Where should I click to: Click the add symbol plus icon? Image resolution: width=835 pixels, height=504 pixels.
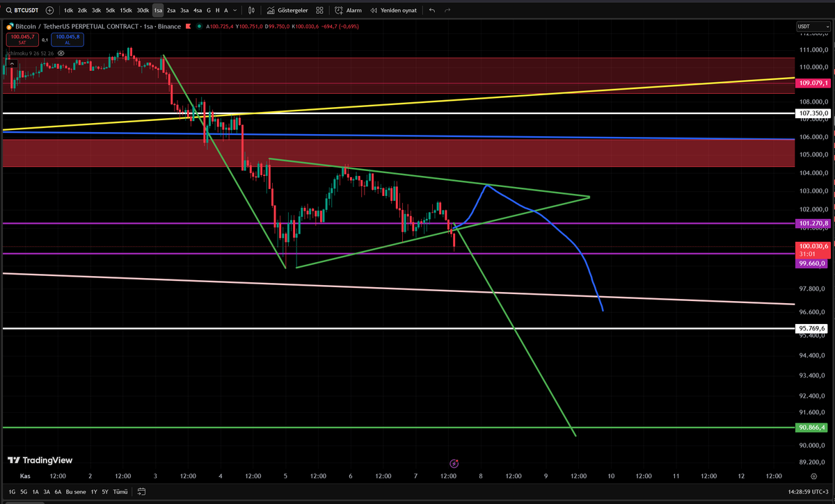click(x=49, y=10)
